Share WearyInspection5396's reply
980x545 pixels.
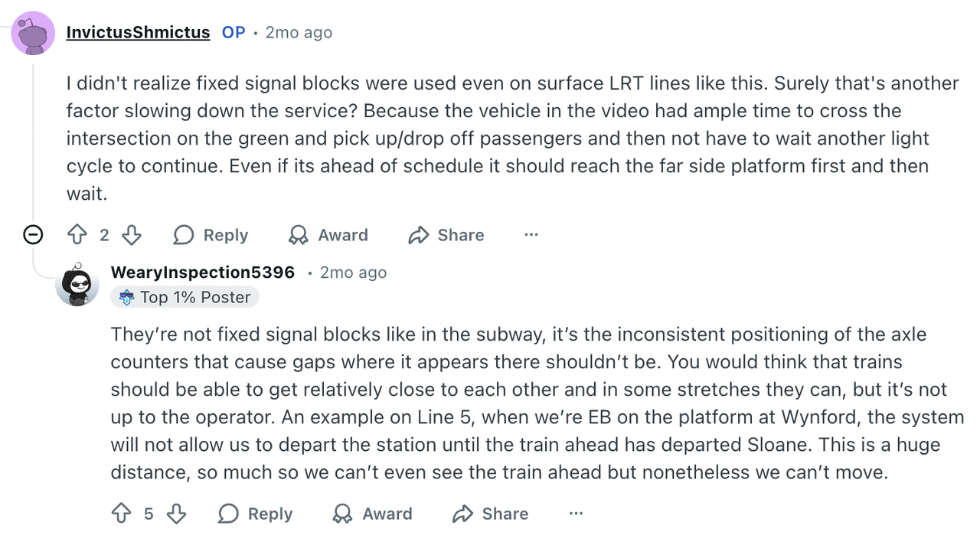(491, 514)
